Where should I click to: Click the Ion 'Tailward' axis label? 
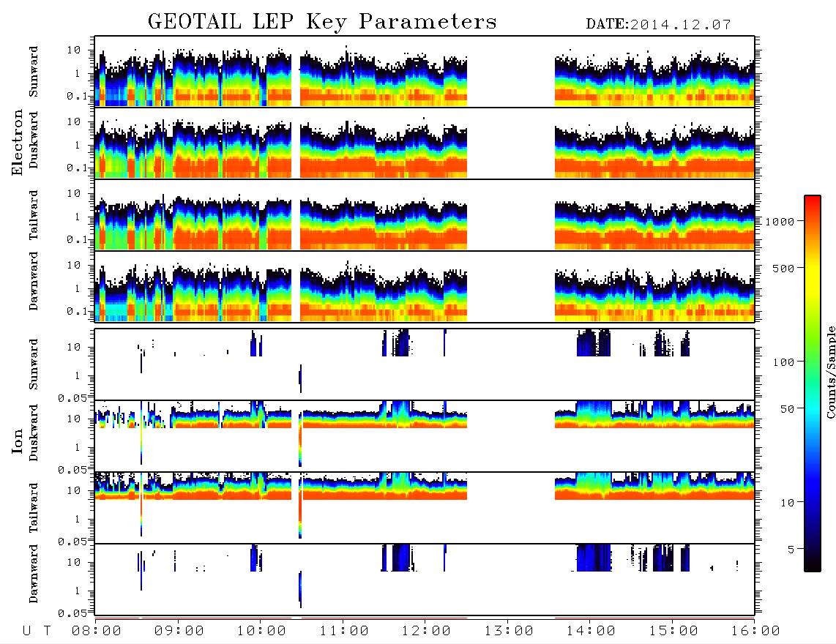click(x=34, y=508)
